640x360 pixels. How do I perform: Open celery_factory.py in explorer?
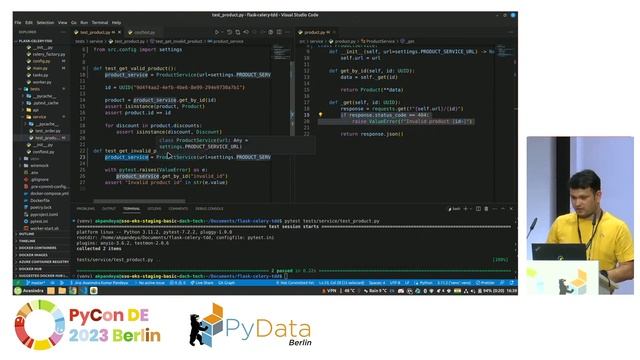49,54
